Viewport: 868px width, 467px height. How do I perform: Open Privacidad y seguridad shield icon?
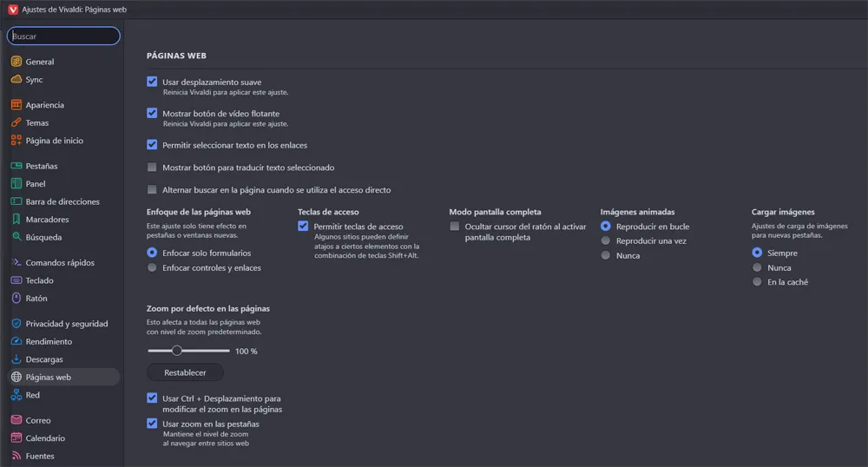[x=16, y=323]
